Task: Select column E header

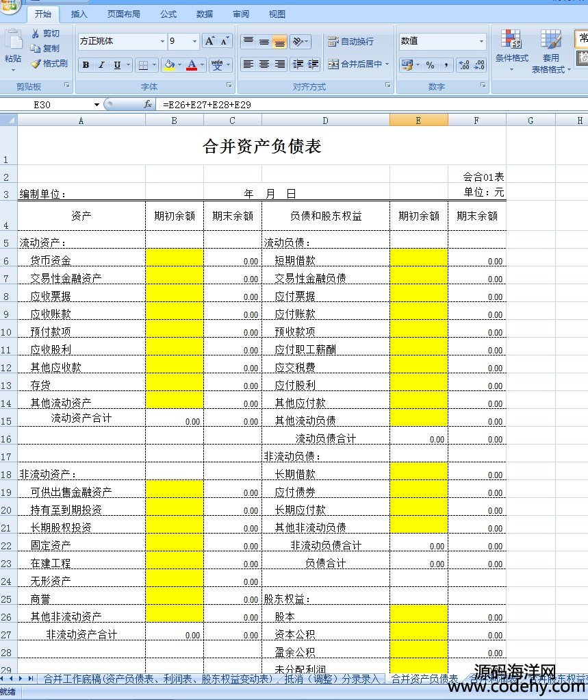Action: pos(418,120)
